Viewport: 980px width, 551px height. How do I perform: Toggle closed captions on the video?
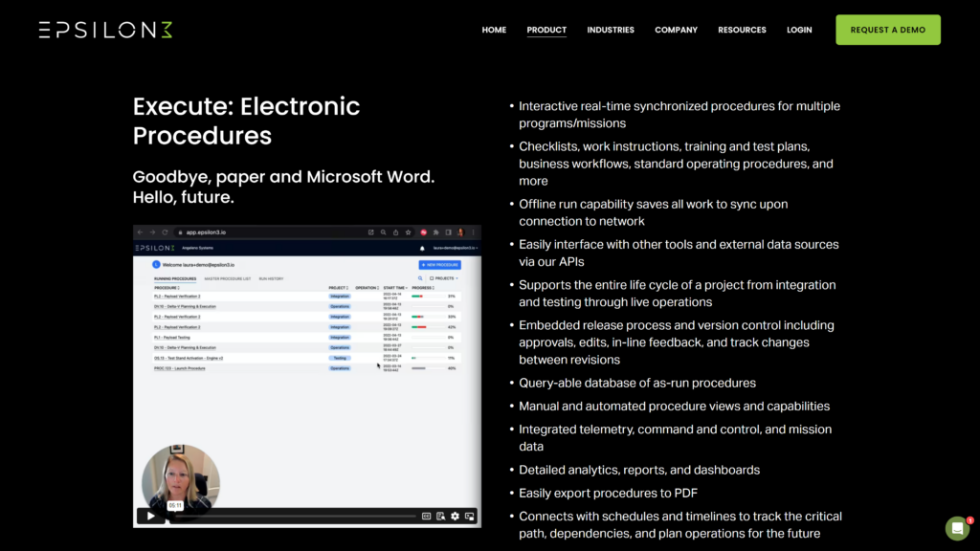426,516
